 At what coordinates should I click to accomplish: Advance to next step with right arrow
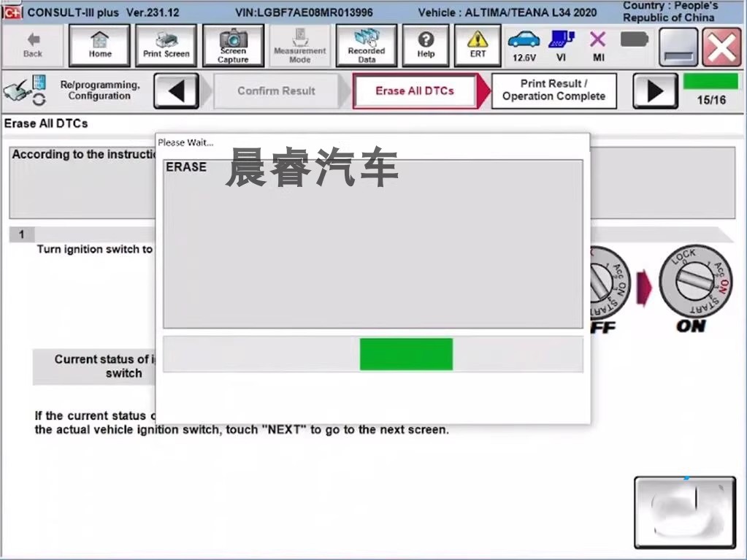pyautogui.click(x=655, y=91)
